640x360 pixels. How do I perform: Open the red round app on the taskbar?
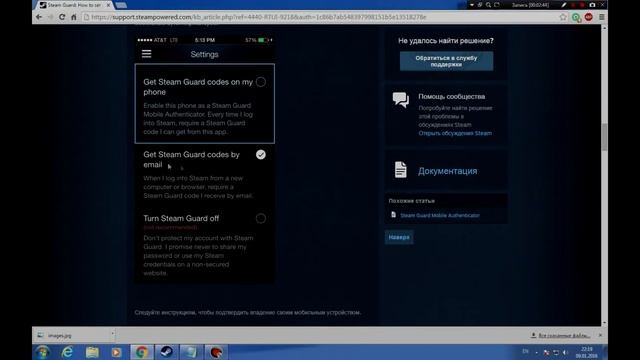[x=216, y=352]
